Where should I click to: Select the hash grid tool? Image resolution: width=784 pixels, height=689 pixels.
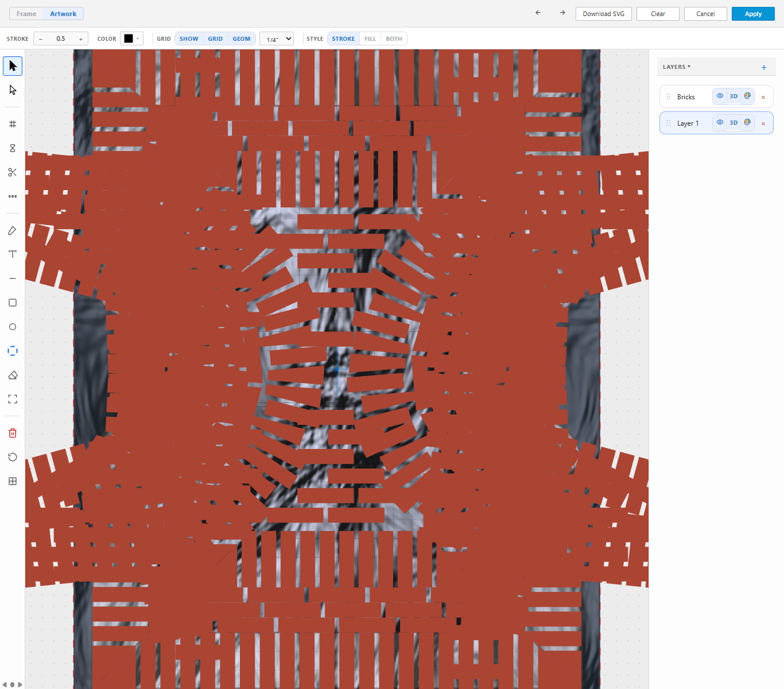(x=13, y=124)
